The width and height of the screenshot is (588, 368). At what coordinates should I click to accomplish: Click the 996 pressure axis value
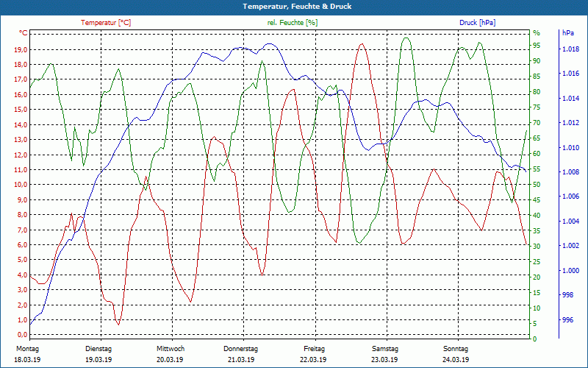click(x=567, y=320)
